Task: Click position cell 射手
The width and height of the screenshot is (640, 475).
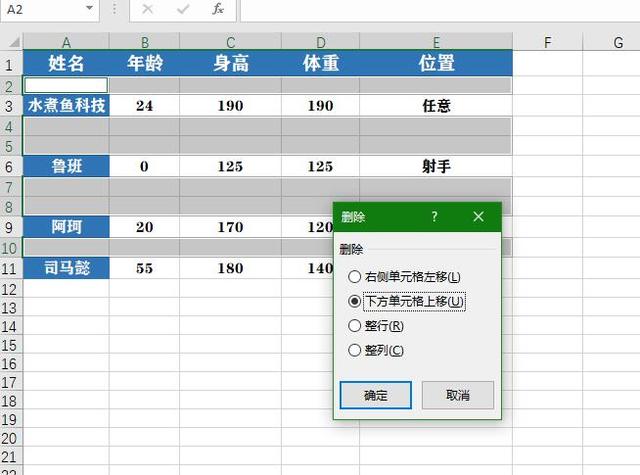Action: click(436, 166)
